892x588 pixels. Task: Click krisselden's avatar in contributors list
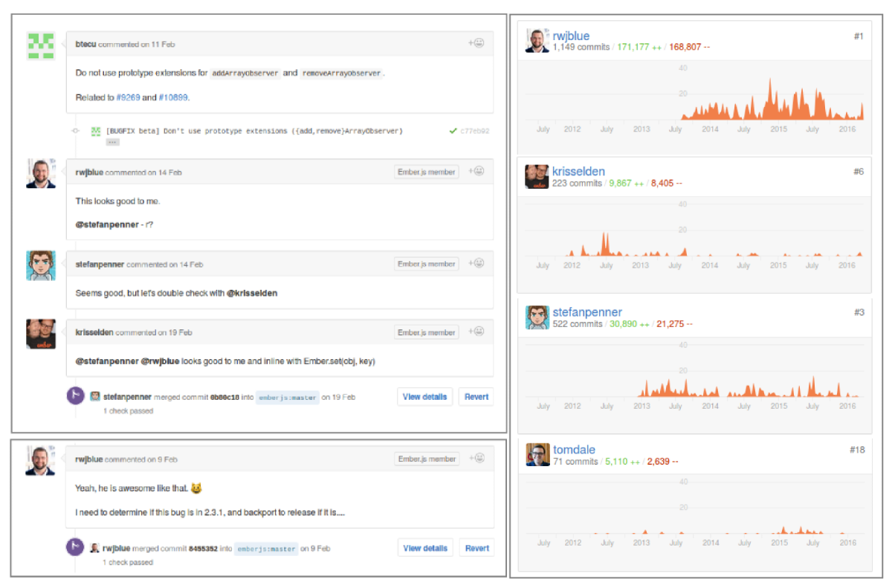coord(537,177)
